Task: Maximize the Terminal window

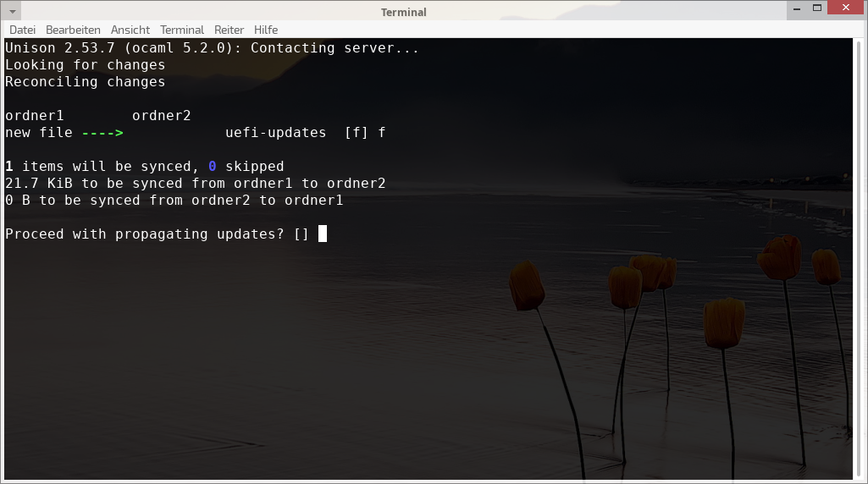Action: point(817,8)
